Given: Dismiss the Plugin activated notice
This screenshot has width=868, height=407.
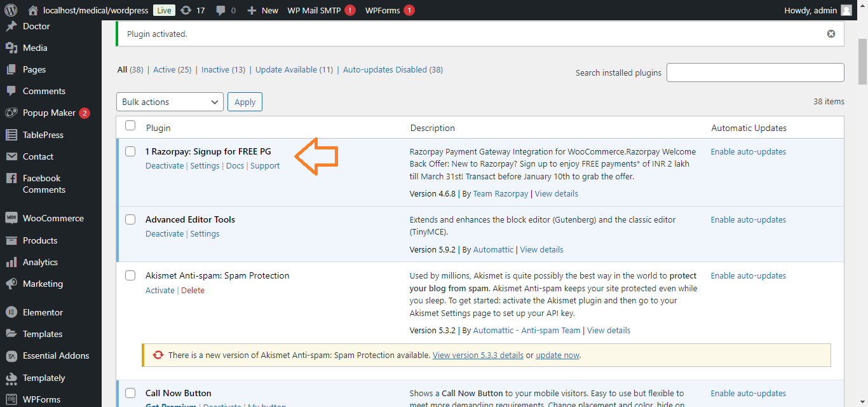Looking at the screenshot, I should point(831,34).
